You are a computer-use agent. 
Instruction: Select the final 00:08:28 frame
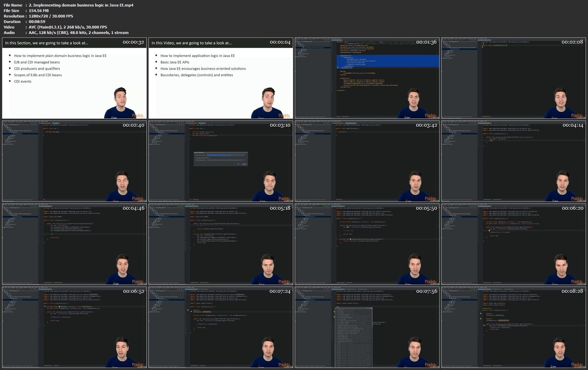514,327
